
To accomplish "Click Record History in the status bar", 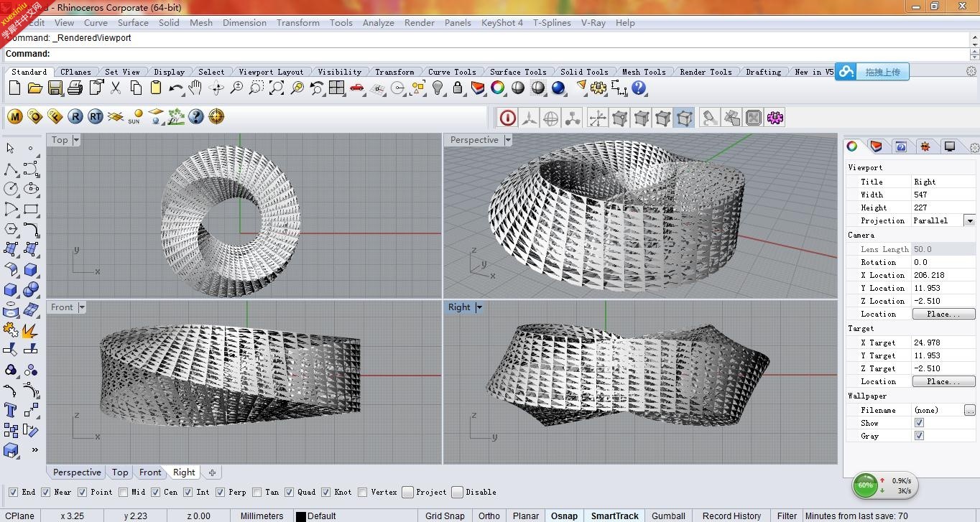I will (x=731, y=516).
